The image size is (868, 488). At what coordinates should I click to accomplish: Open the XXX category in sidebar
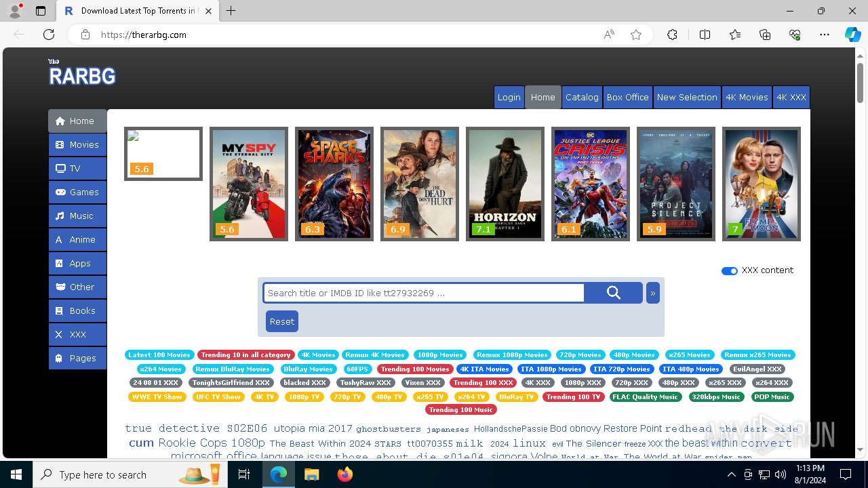[x=77, y=334]
